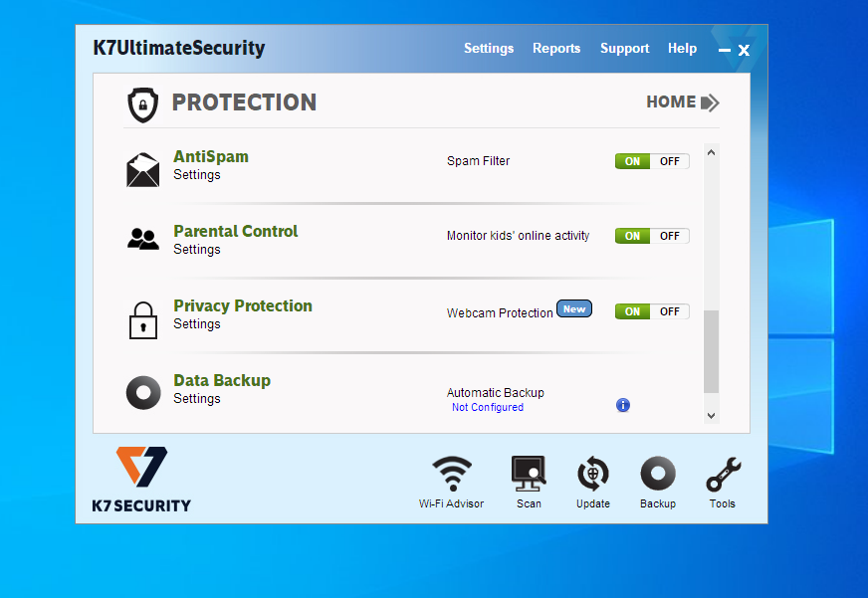Click the Privacy Protection padlock icon
868x598 pixels.
tap(142, 319)
